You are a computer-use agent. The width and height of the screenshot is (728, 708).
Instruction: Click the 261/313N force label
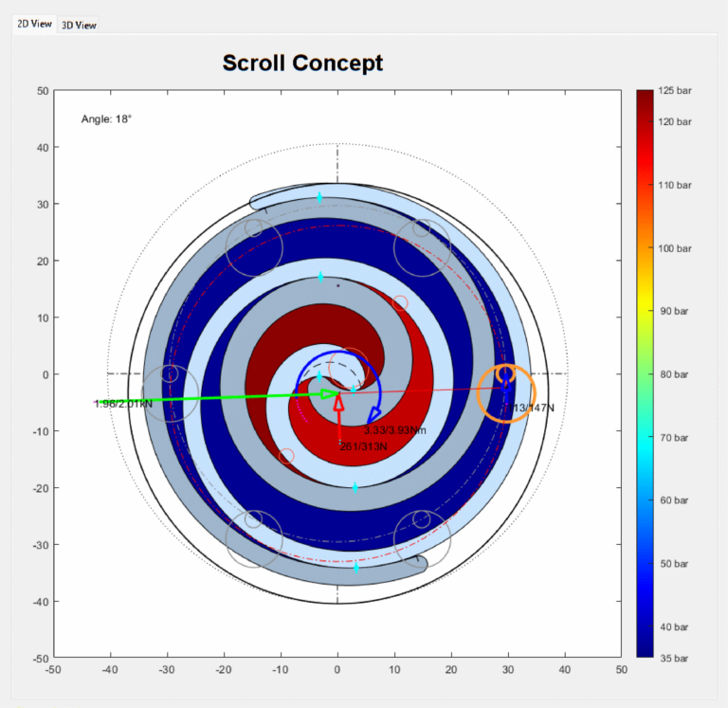click(364, 446)
